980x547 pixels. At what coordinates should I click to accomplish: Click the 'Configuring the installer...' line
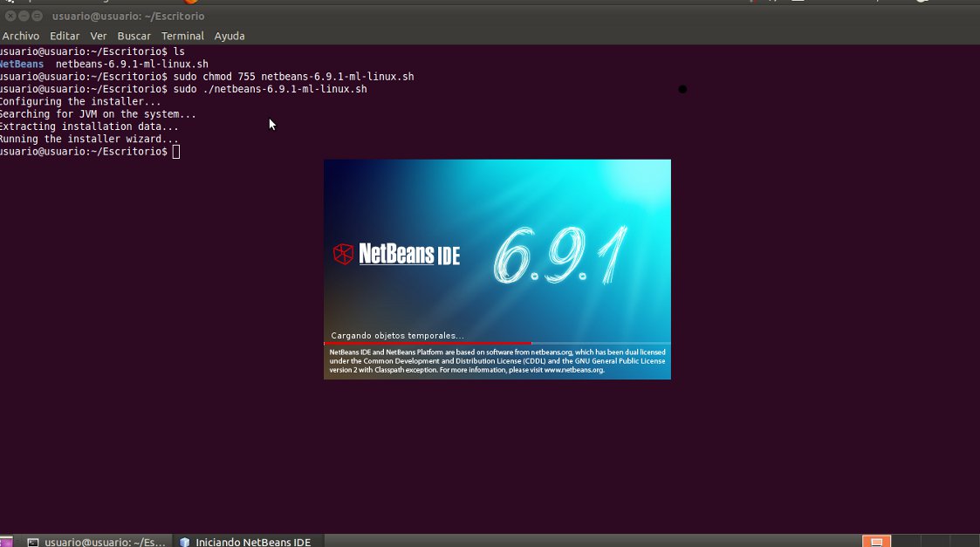tap(80, 101)
